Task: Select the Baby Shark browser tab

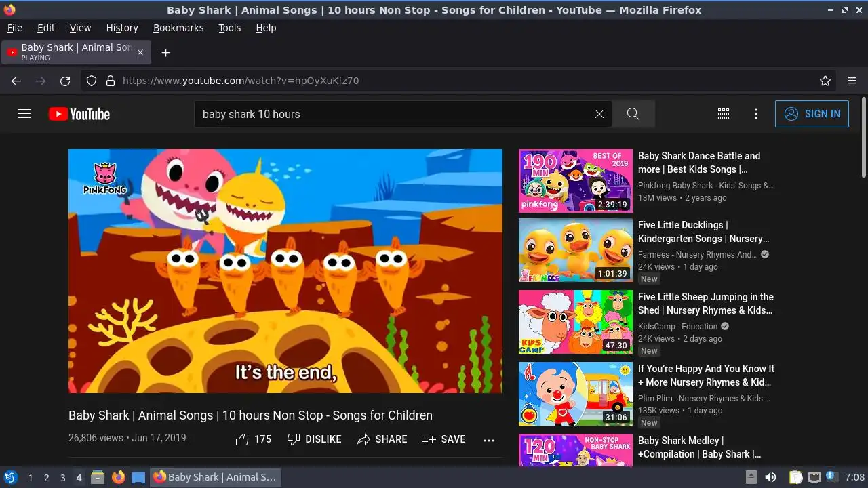Action: click(x=76, y=52)
